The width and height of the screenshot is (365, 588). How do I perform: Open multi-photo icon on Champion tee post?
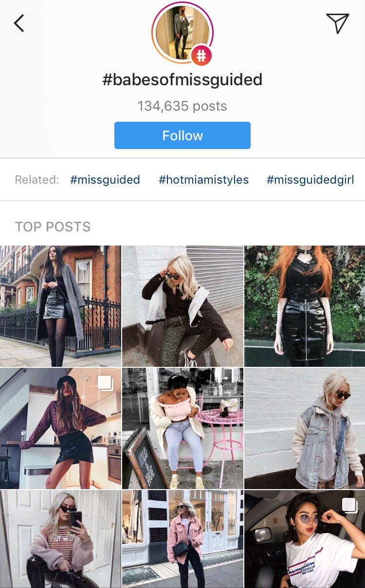coord(349,505)
